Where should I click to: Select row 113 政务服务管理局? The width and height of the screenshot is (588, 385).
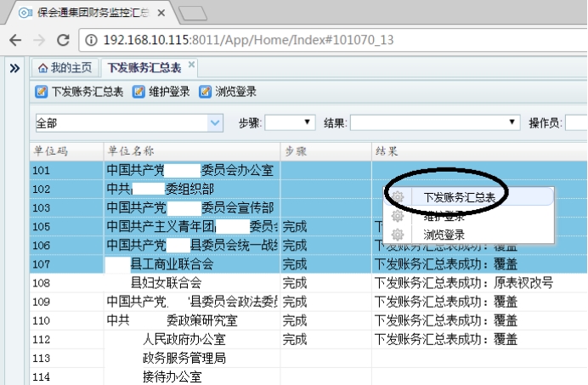(308, 358)
